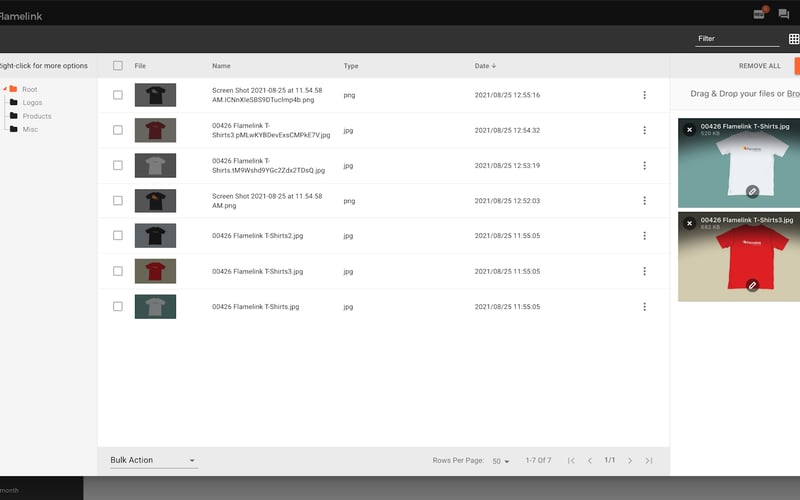
Task: Check the Screen Shot 12:52:03 png row
Action: coord(118,201)
